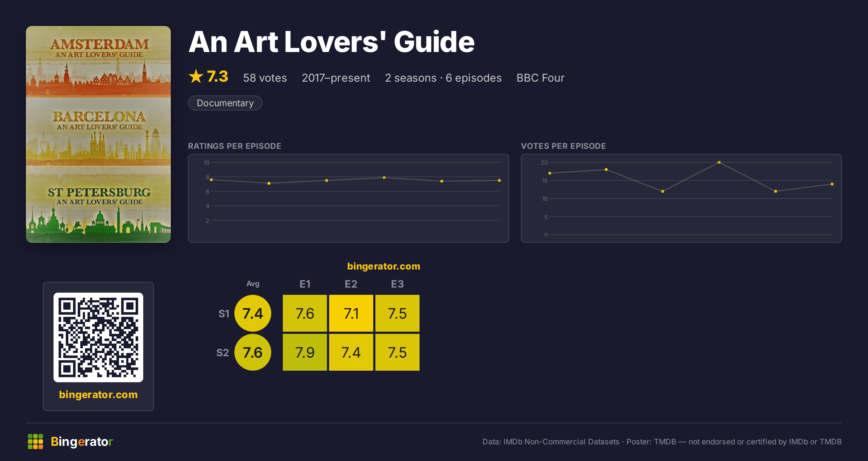Click the peak point in the votes chart

coord(719,162)
